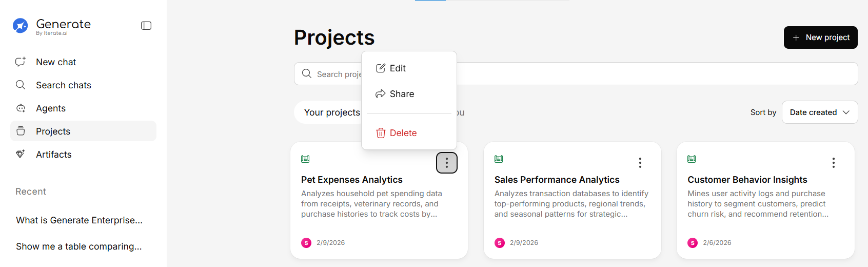Open the Date created sort dropdown
Viewport: 868px width, 267px height.
point(819,112)
